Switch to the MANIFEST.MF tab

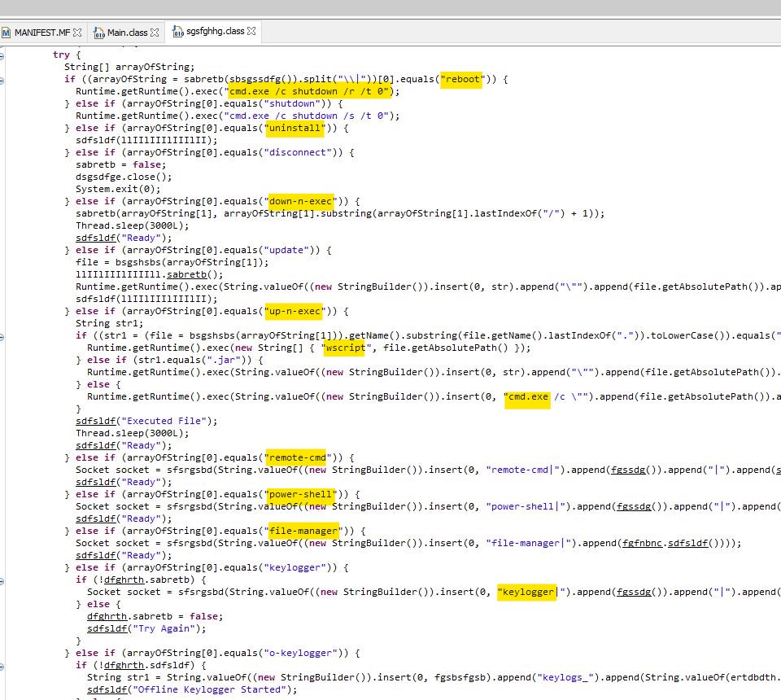coord(41,33)
